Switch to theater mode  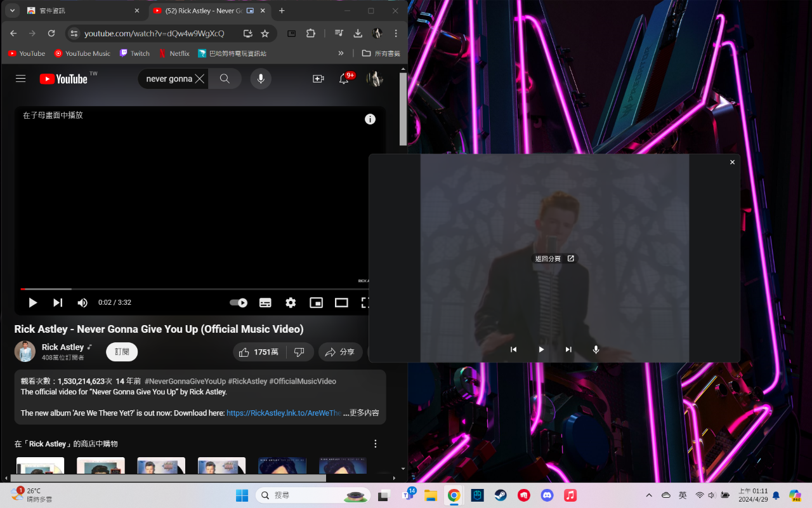[341, 303]
